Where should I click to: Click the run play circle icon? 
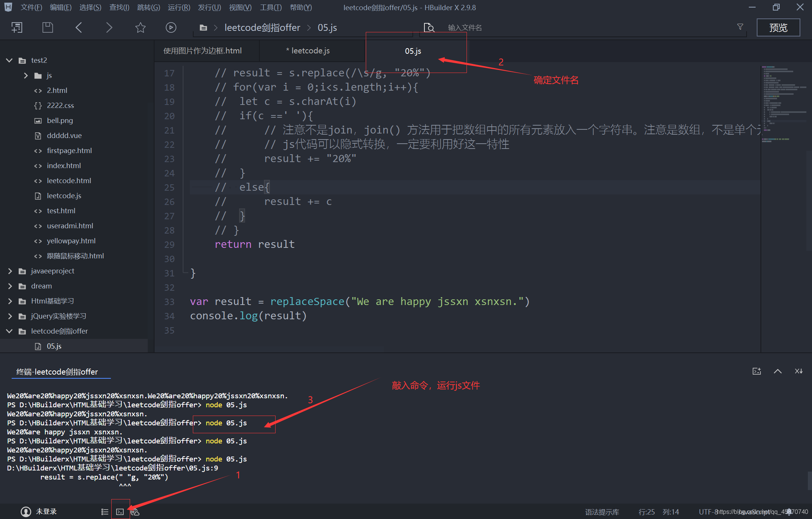171,27
